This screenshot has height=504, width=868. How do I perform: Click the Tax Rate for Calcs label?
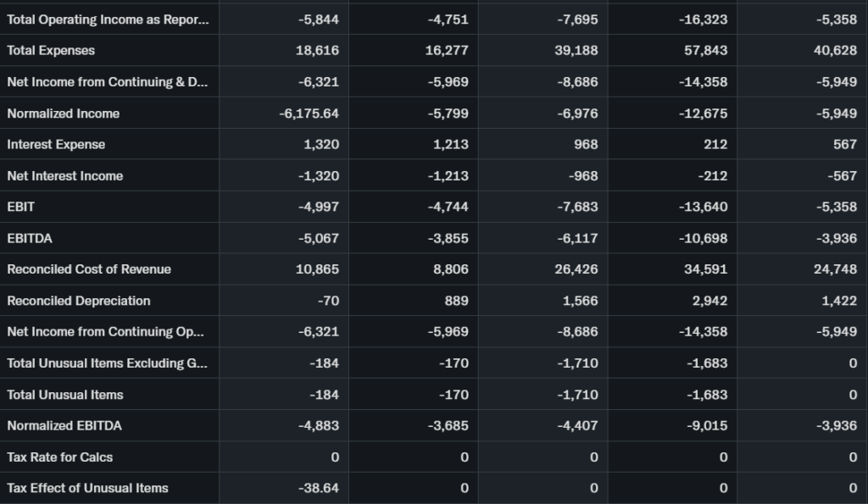[59, 457]
